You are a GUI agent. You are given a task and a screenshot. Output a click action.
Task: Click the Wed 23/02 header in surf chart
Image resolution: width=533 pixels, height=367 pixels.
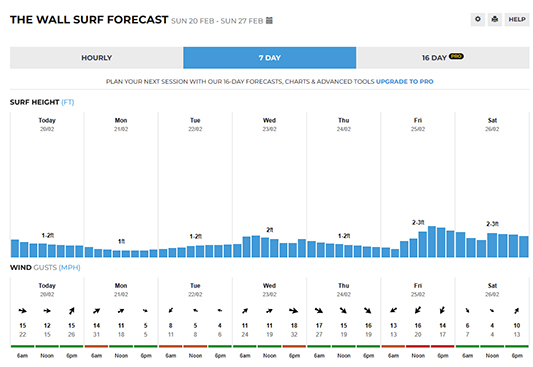(x=269, y=124)
